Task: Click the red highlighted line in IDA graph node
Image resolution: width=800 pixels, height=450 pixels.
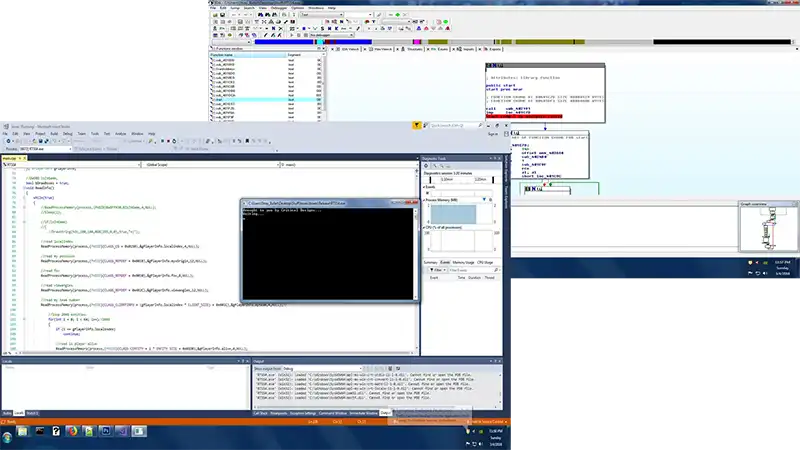Action: (x=524, y=116)
